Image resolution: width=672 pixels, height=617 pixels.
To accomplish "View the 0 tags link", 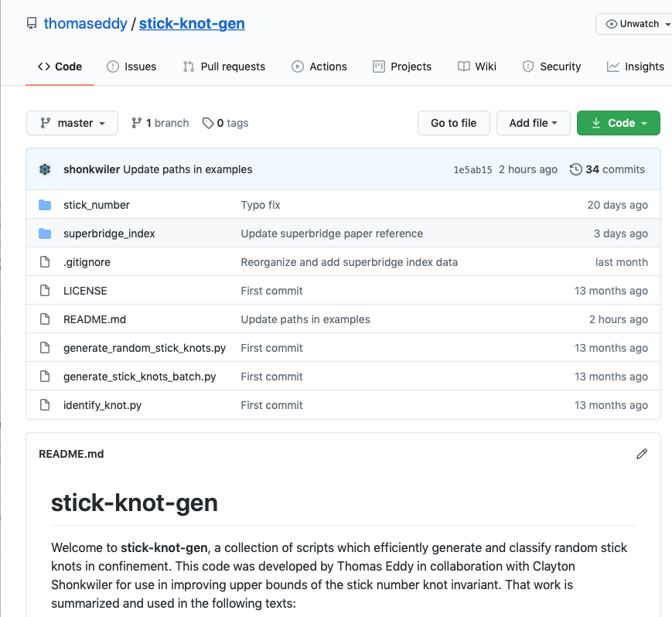I will 226,123.
